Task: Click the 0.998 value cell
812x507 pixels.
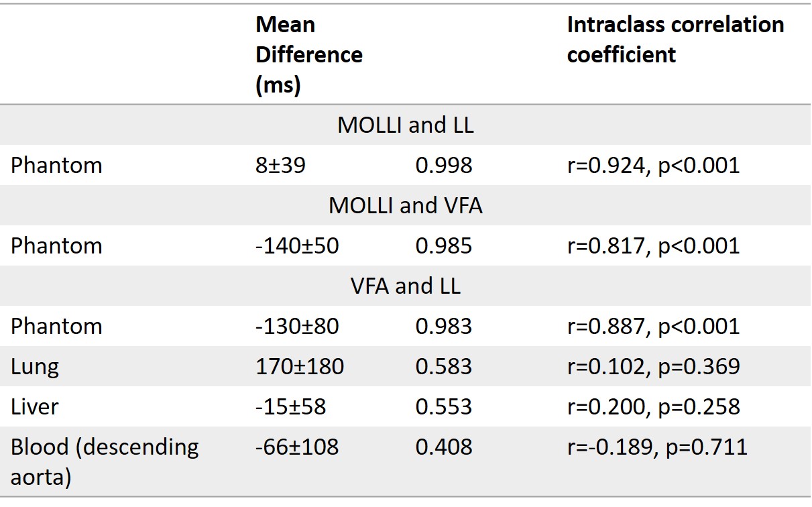Action: (443, 166)
